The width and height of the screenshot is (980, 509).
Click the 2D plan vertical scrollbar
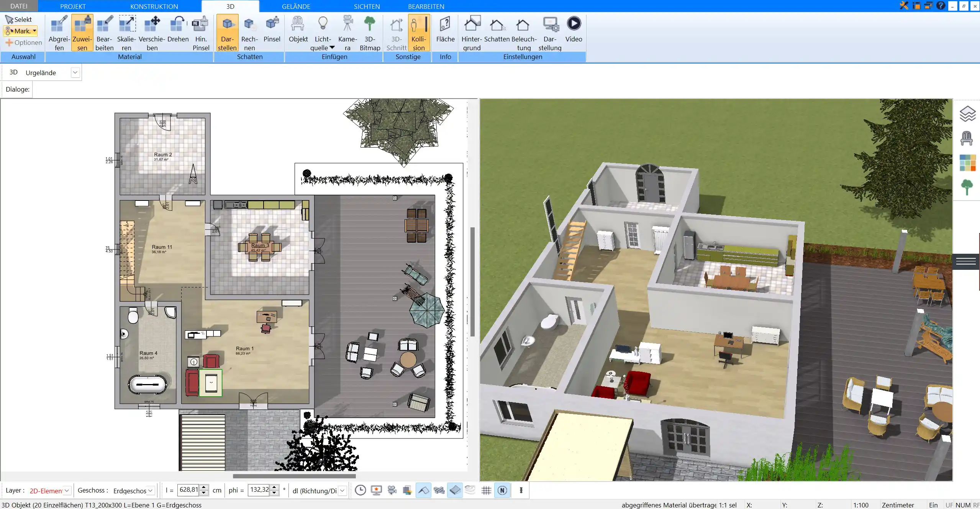coord(473,282)
